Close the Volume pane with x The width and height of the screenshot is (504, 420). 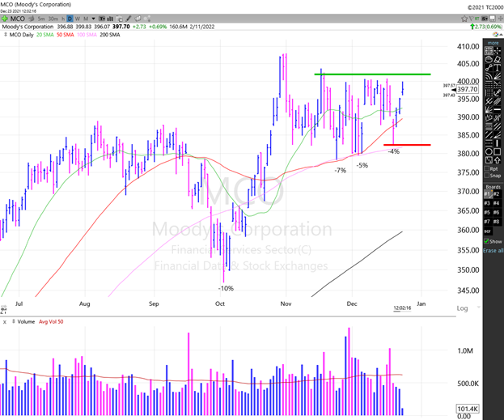click(5, 321)
